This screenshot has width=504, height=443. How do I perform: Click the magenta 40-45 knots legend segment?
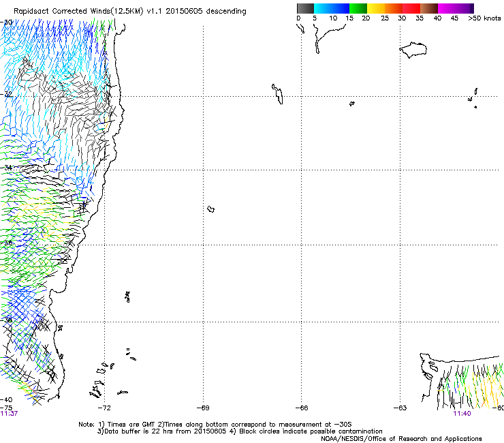(x=447, y=8)
